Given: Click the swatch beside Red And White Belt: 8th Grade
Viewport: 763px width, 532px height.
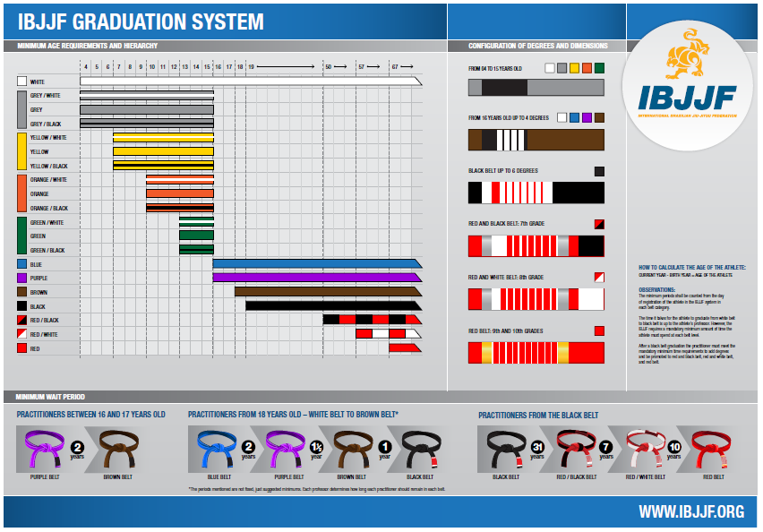Looking at the screenshot, I should (599, 278).
